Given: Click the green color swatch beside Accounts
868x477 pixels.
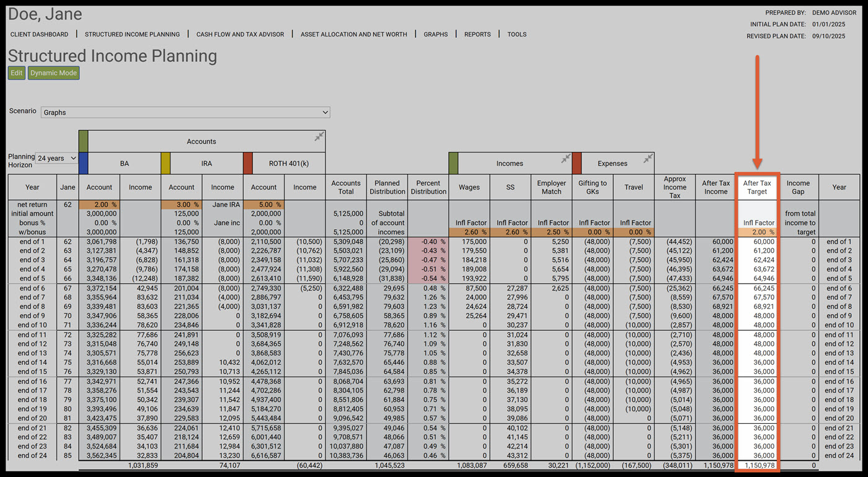Looking at the screenshot, I should coord(83,141).
